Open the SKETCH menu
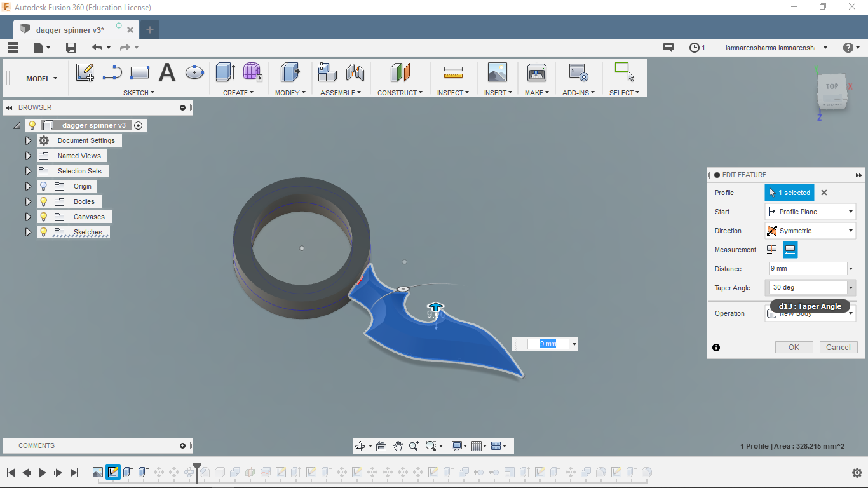This screenshot has height=488, width=868. click(x=139, y=93)
